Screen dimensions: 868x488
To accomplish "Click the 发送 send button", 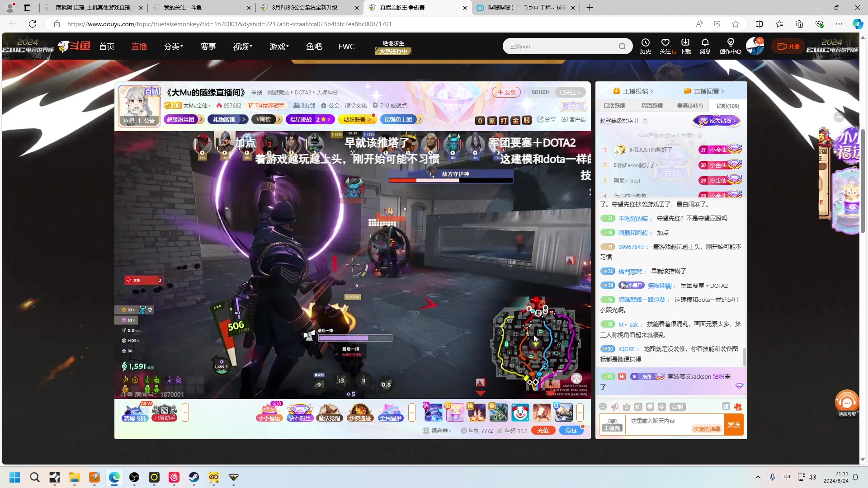I will (734, 425).
